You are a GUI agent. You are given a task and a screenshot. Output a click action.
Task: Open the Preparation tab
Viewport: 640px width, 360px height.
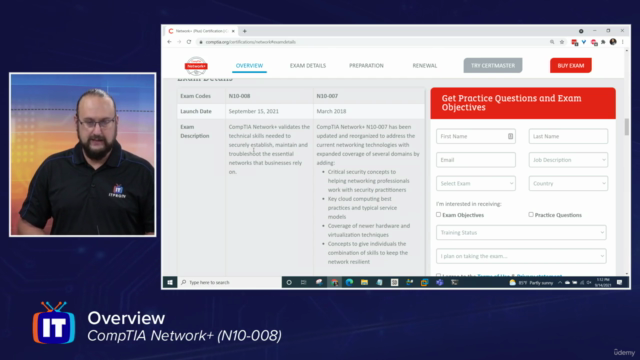pos(366,65)
